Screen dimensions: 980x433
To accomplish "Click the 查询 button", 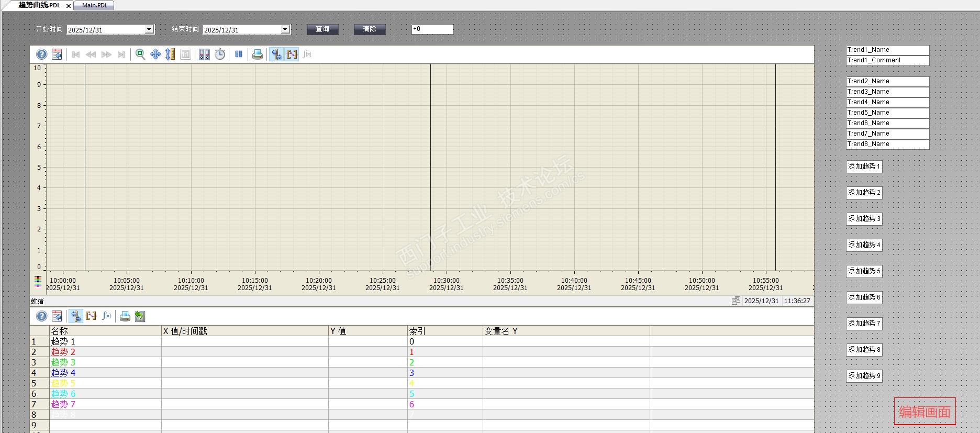I will point(322,29).
